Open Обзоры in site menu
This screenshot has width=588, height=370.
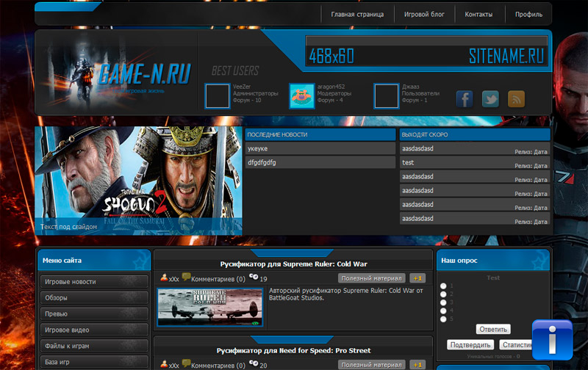click(94, 298)
